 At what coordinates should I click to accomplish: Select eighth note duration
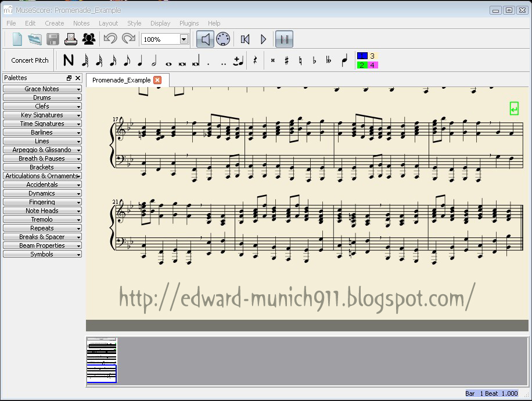point(127,60)
